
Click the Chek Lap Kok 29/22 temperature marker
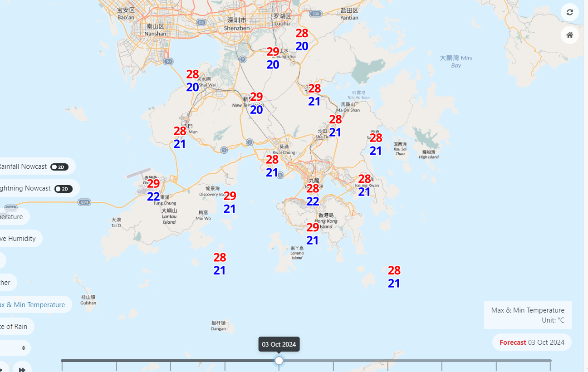click(153, 190)
